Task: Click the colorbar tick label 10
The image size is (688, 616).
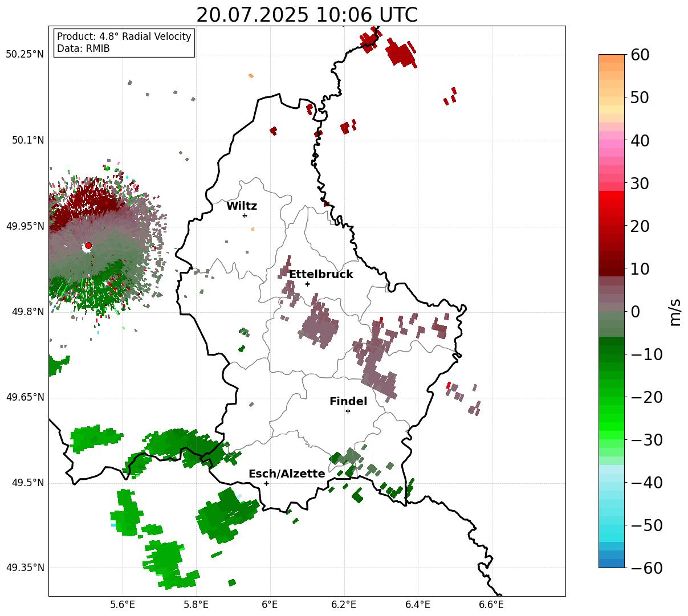Action: click(x=640, y=269)
